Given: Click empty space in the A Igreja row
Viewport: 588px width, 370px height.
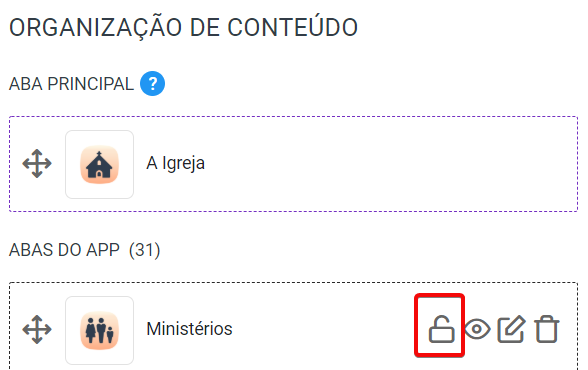Looking at the screenshot, I should pos(390,164).
